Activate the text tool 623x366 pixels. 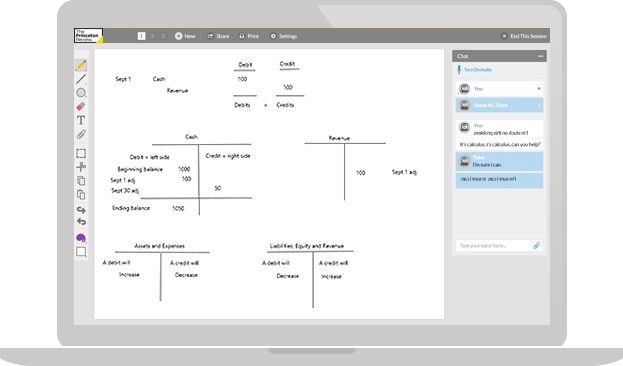pos(81,120)
